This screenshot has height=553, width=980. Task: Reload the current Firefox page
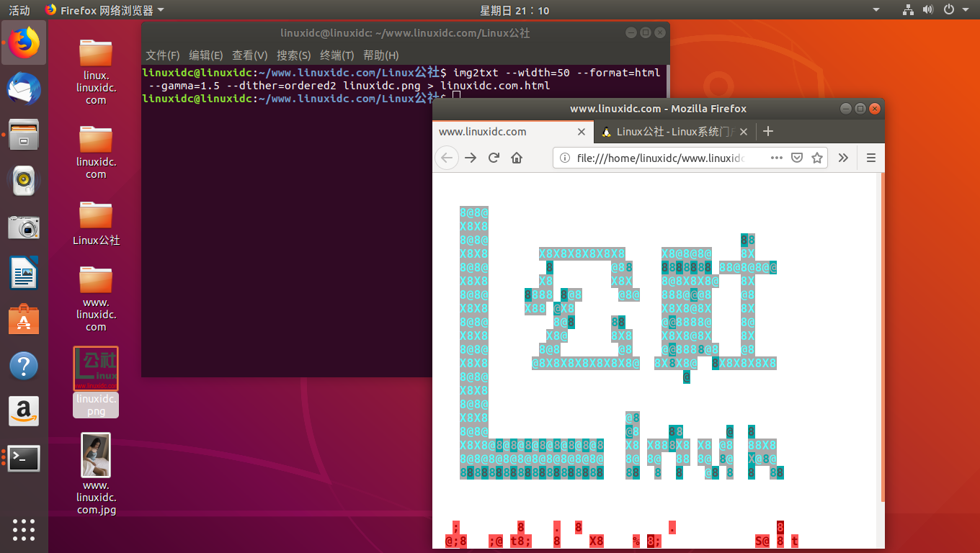[494, 158]
